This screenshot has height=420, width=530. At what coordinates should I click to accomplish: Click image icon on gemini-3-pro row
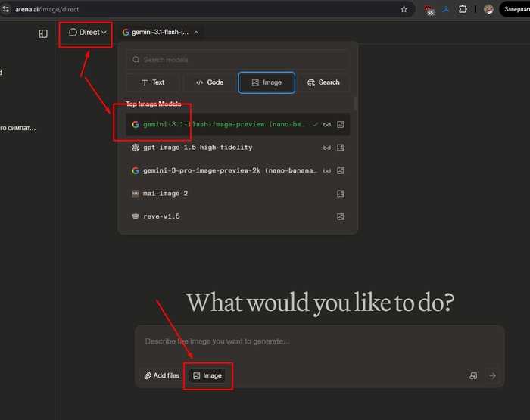tap(341, 170)
